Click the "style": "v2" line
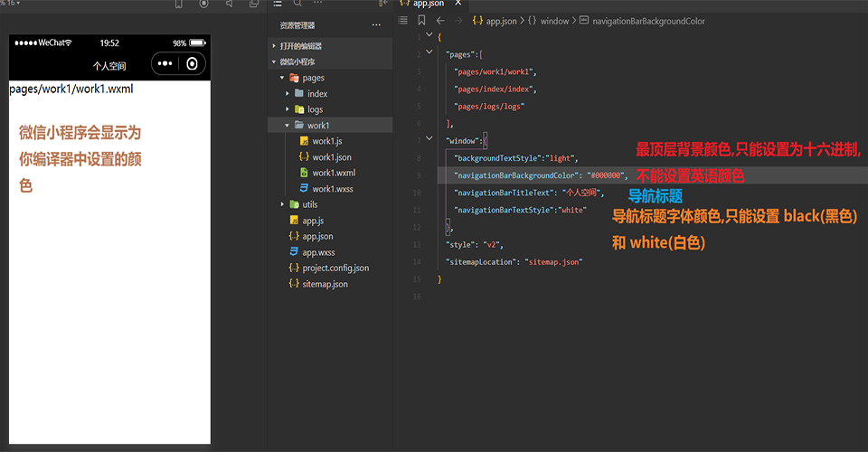The height and width of the screenshot is (452, 868). tap(475, 245)
